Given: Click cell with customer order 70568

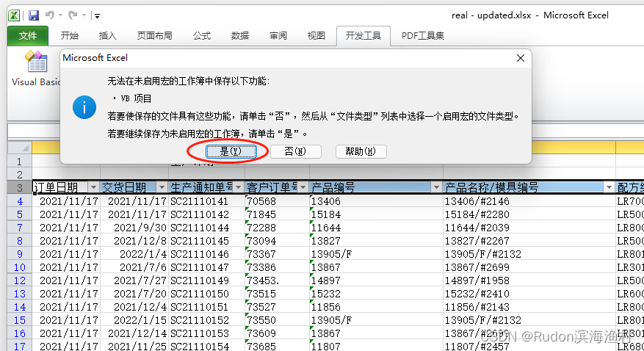Looking at the screenshot, I should coord(278,201).
